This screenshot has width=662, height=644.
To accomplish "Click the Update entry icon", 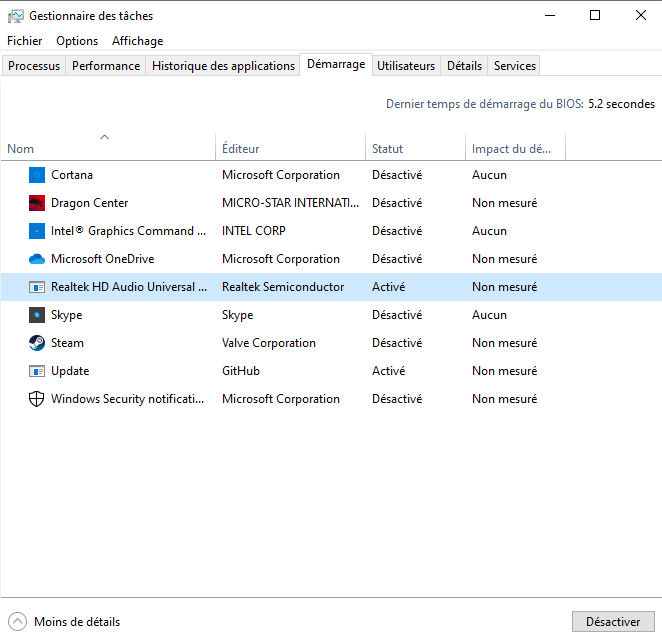I will [37, 371].
